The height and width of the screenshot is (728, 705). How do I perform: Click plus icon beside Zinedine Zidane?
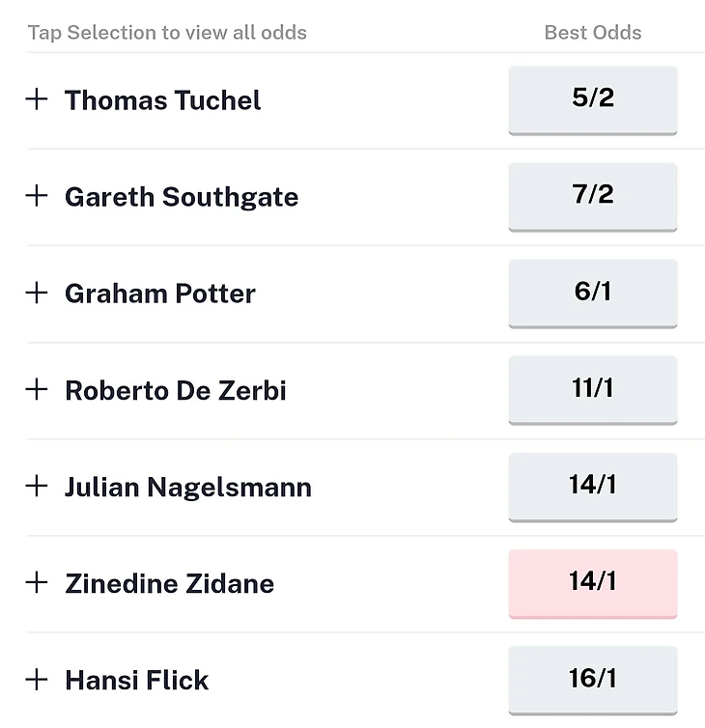tap(37, 582)
